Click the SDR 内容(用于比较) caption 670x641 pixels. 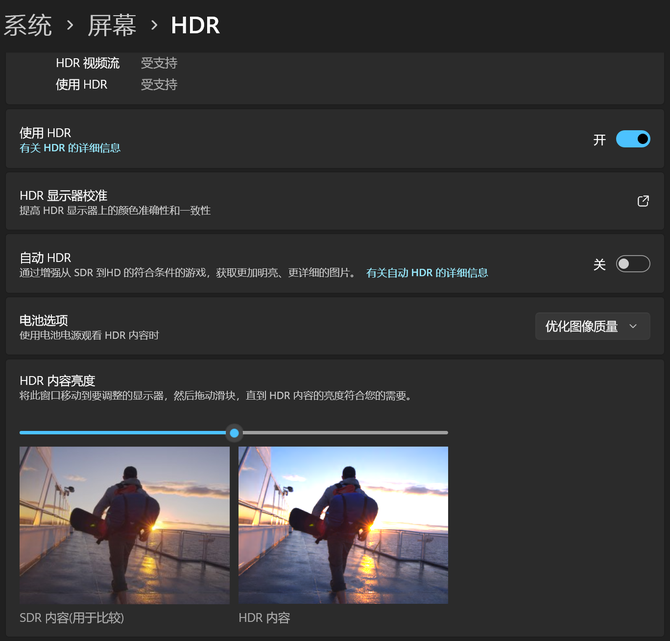pyautogui.click(x=72, y=618)
